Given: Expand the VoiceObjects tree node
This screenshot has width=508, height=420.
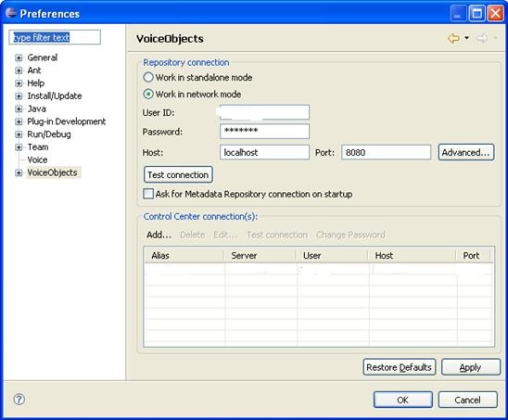Looking at the screenshot, I should coord(19,172).
